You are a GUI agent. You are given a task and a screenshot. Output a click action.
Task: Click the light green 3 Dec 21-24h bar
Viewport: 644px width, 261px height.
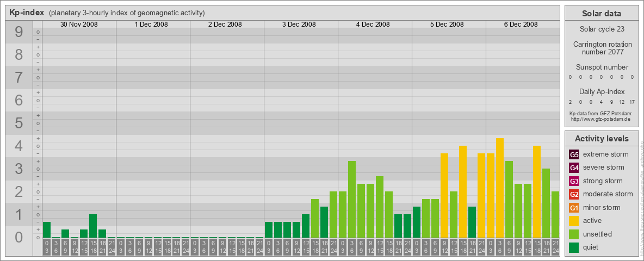click(x=333, y=215)
